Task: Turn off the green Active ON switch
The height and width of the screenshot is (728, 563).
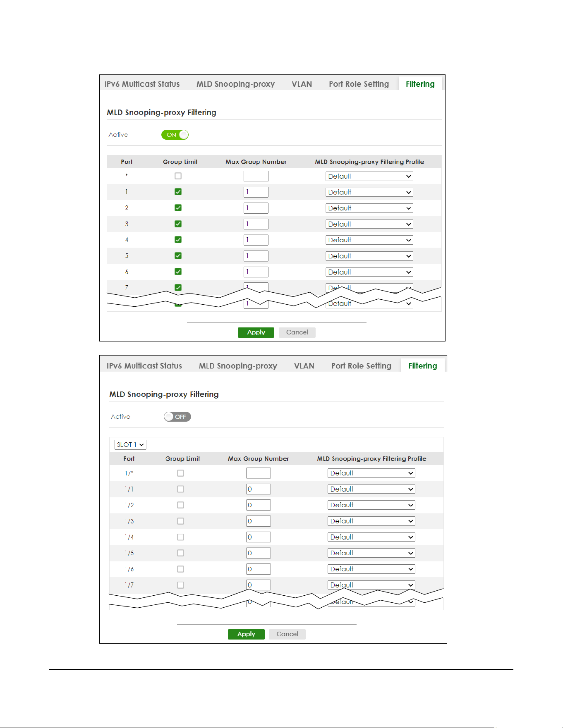Action: 175,135
